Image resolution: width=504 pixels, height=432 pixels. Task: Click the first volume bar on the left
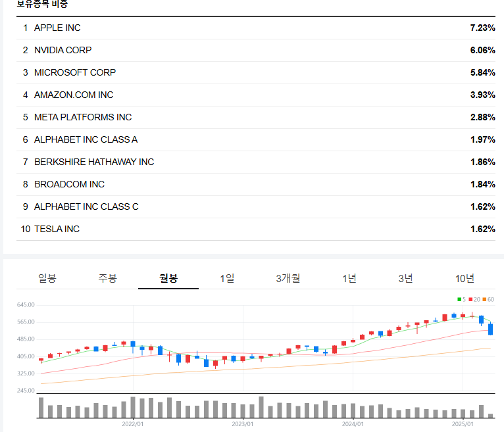(41, 408)
